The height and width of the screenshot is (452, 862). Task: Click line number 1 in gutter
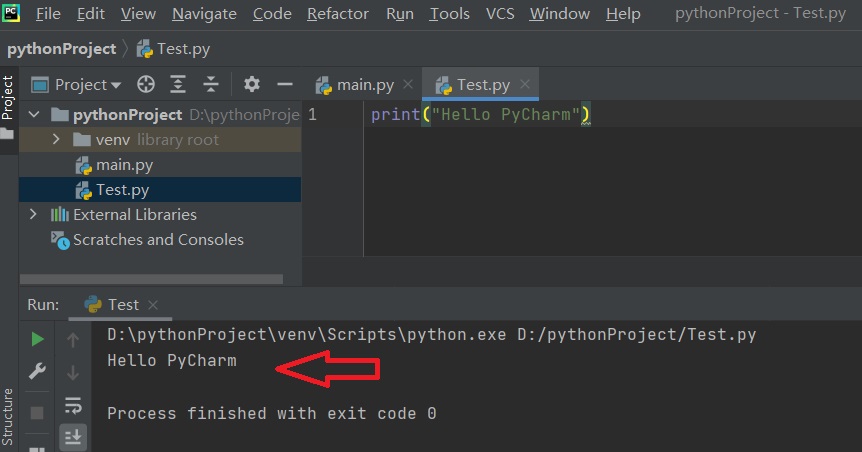[x=312, y=114]
